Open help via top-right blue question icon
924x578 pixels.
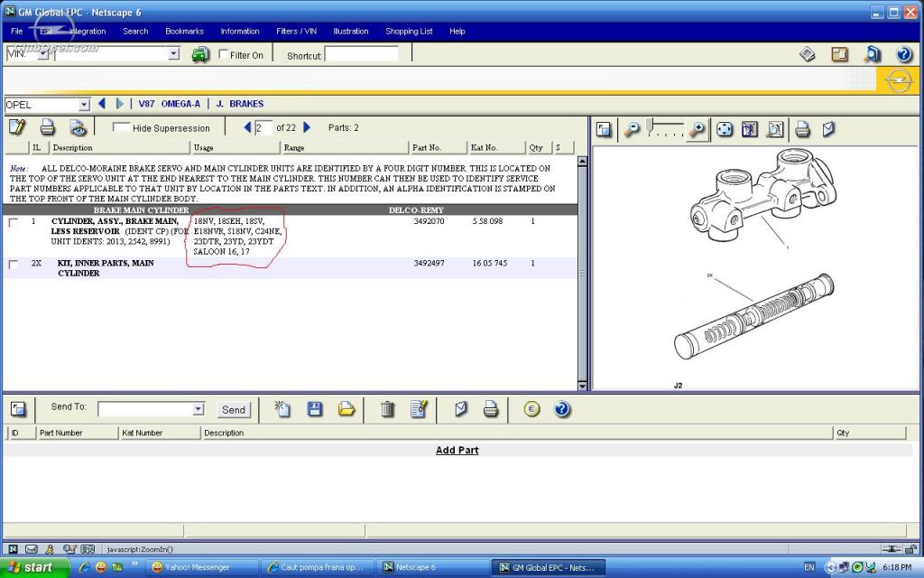(904, 54)
